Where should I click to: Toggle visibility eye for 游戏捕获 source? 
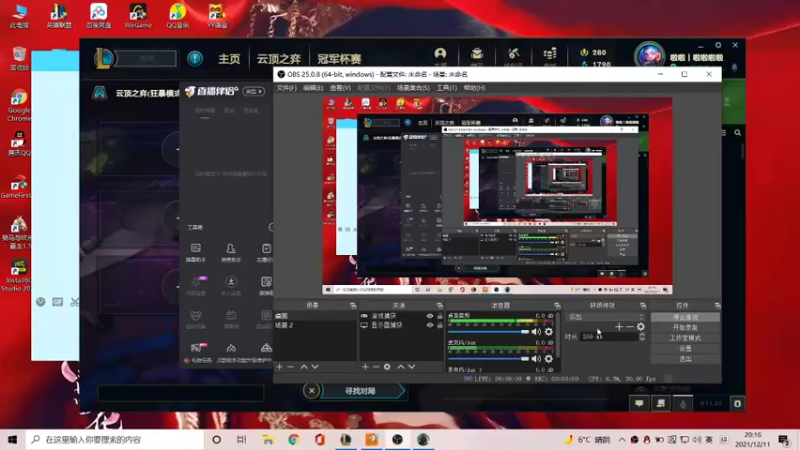click(430, 316)
